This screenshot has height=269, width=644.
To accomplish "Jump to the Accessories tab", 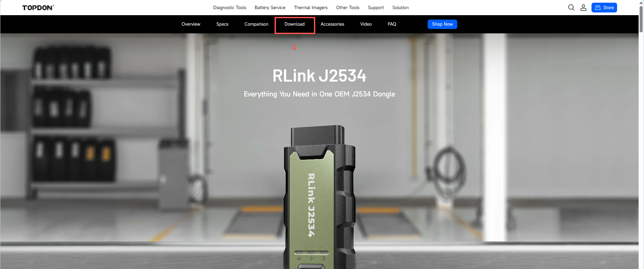I will [x=332, y=24].
